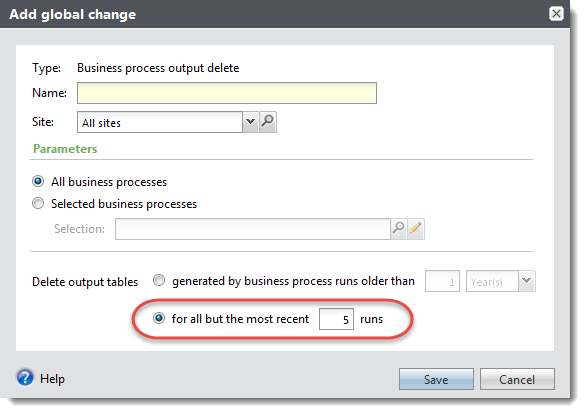Click the Selection search magnifier icon
The image size is (585, 413).
click(x=398, y=229)
